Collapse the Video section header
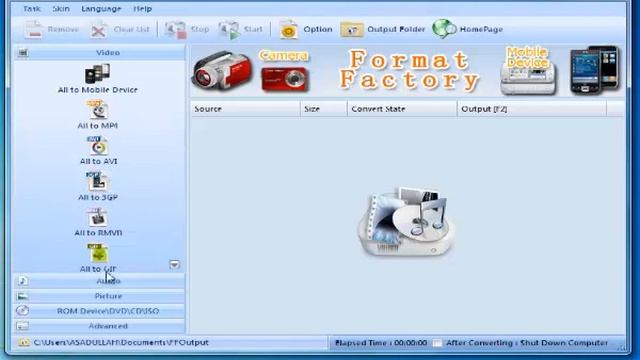This screenshot has height=360, width=640. point(100,53)
